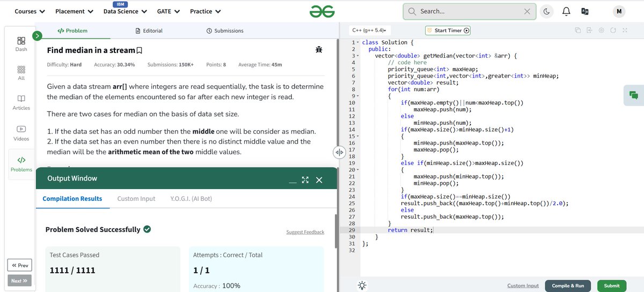Open the Courses dropdown menu
Image resolution: width=644 pixels, height=292 pixels.
point(30,11)
